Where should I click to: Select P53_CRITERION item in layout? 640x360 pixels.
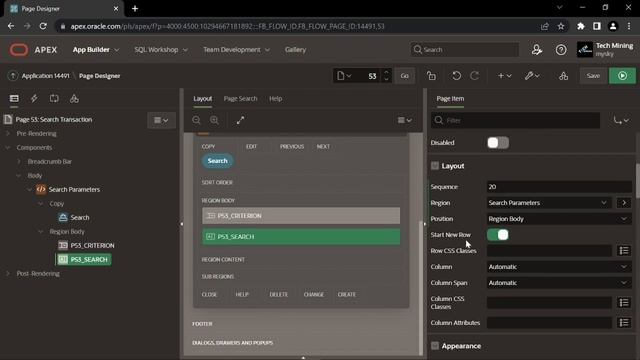tap(301, 216)
